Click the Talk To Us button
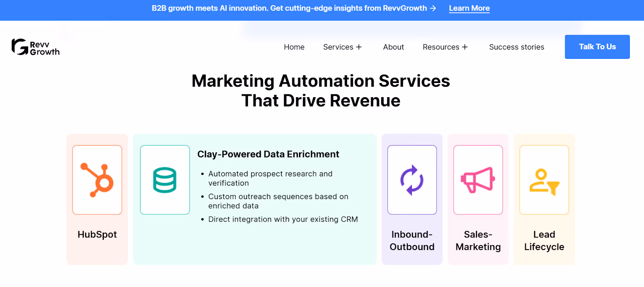This screenshot has width=644, height=287. [x=597, y=47]
